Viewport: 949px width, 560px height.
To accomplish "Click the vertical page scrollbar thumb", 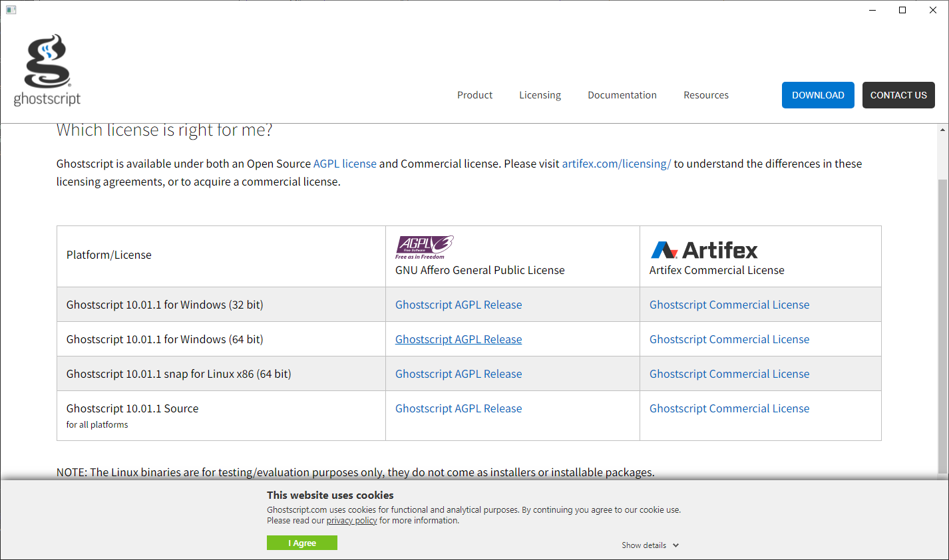I will click(942, 326).
